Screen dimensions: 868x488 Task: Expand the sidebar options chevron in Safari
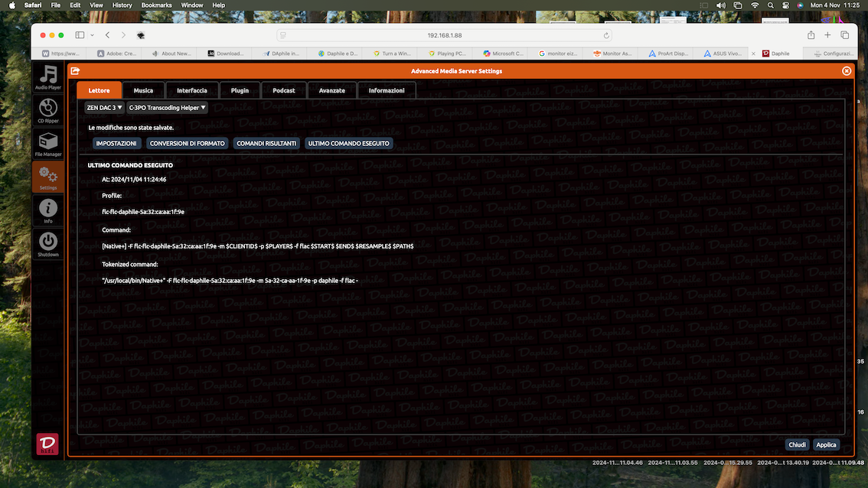(92, 35)
